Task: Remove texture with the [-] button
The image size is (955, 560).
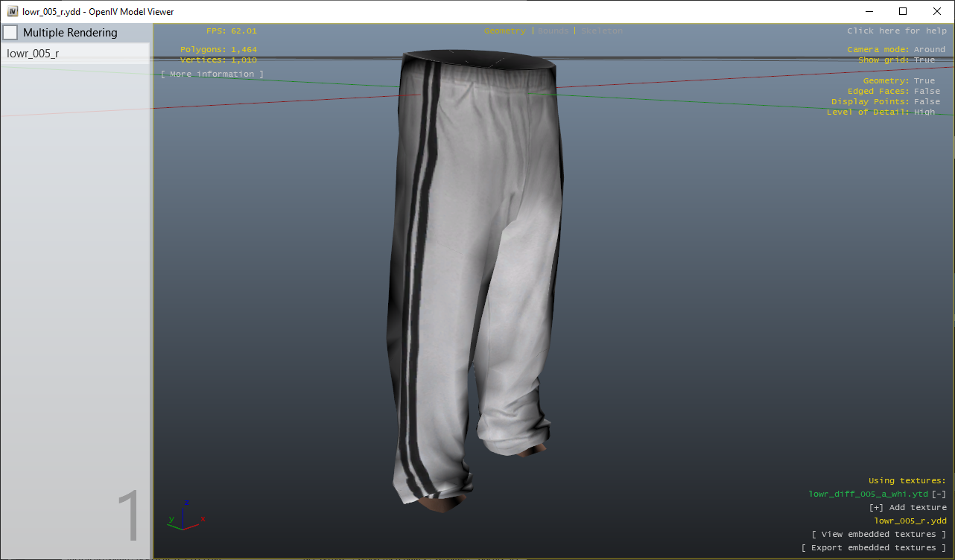Action: [x=939, y=494]
